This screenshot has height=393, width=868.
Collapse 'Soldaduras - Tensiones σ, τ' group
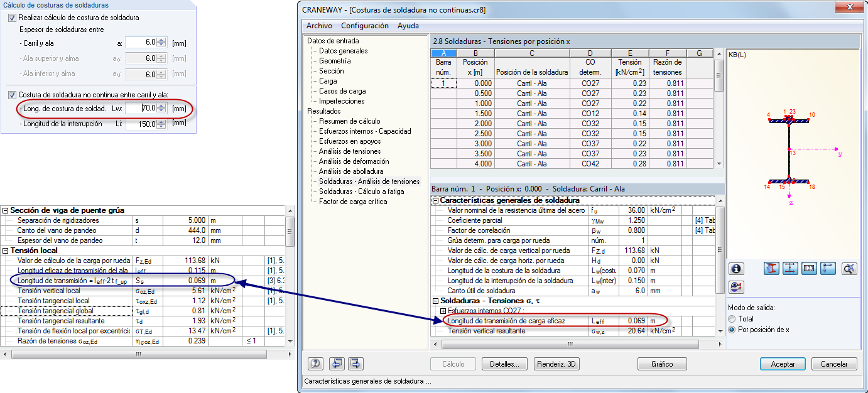(x=435, y=301)
